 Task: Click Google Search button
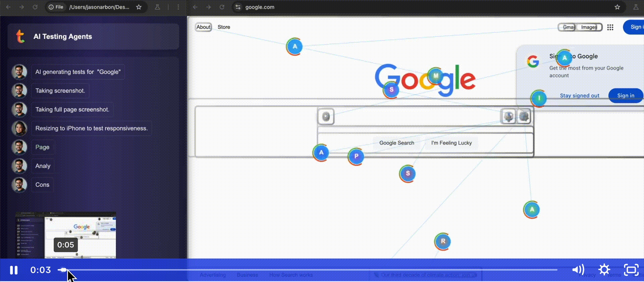(396, 143)
